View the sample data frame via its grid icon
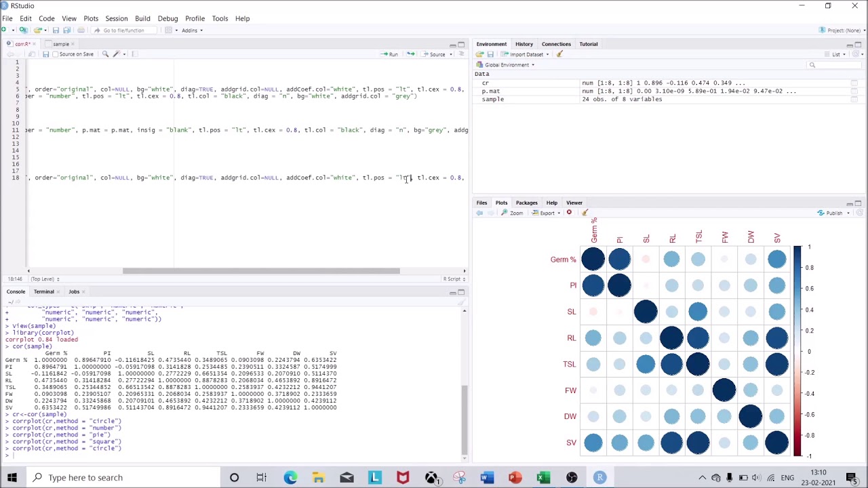 point(854,99)
